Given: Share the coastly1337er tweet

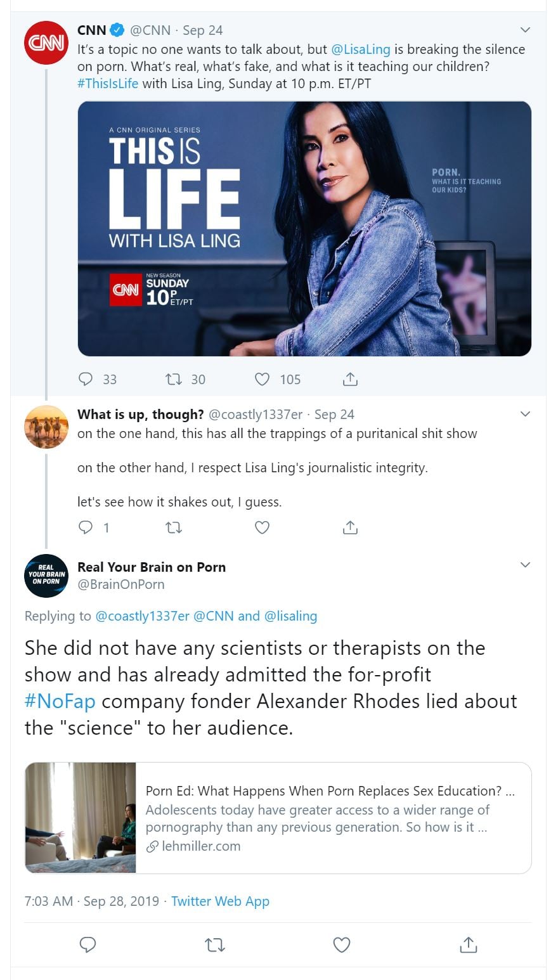Looking at the screenshot, I should pyautogui.click(x=350, y=527).
